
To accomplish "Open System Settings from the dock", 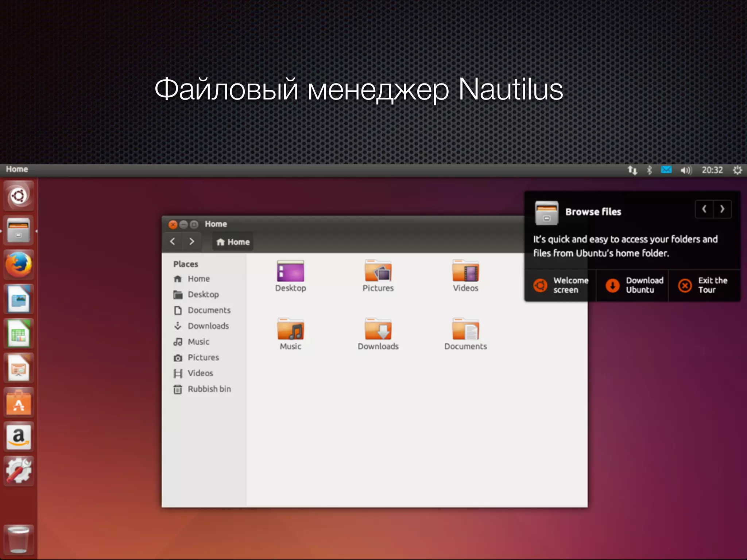I will [x=19, y=471].
